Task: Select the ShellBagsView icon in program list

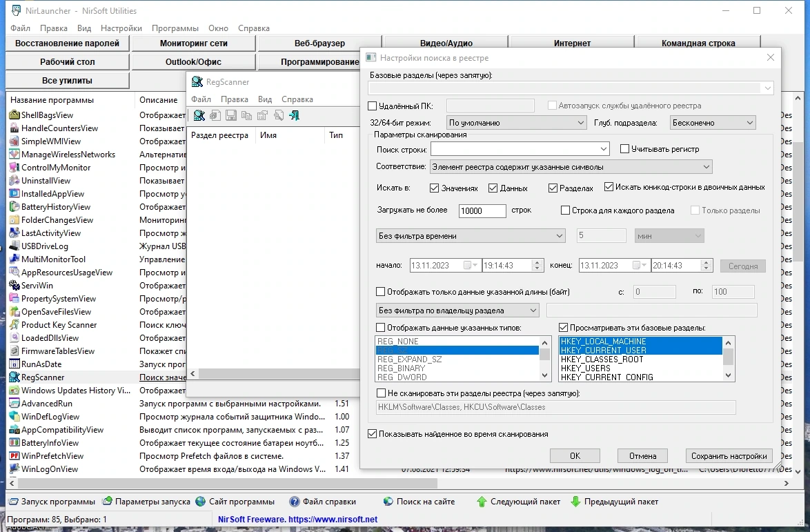Action: 14,115
